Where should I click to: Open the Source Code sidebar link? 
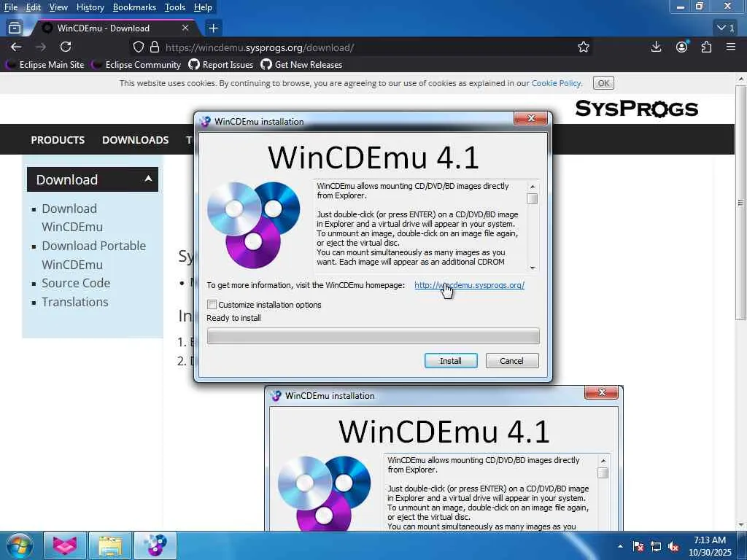point(76,283)
